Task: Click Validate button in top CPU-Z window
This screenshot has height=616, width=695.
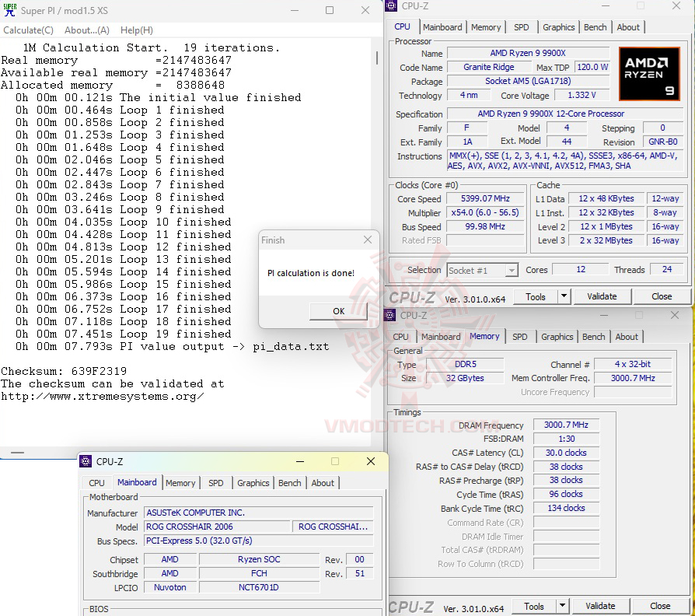Action: tap(602, 296)
